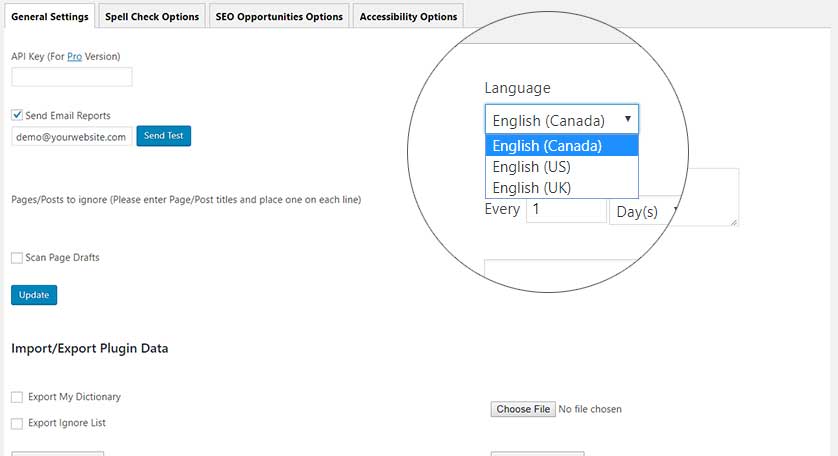This screenshot has width=838, height=456.
Task: Select English (US) from the language list
Action: click(562, 167)
